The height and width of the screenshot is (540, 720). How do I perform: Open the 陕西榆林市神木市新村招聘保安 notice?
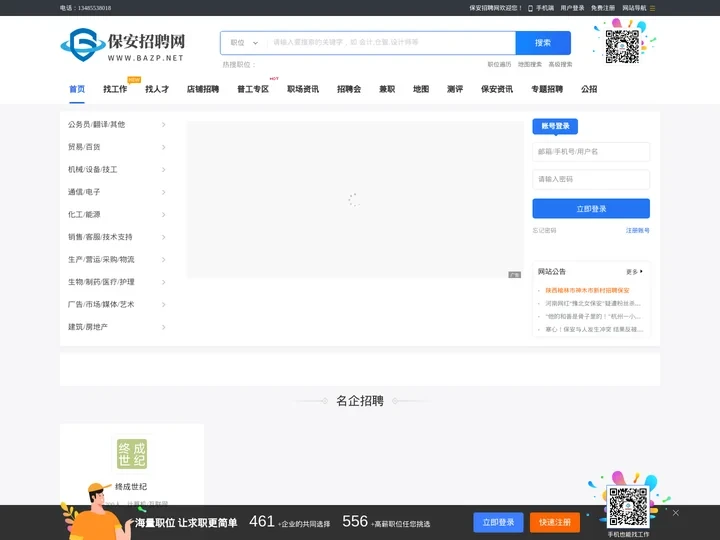tap(587, 290)
